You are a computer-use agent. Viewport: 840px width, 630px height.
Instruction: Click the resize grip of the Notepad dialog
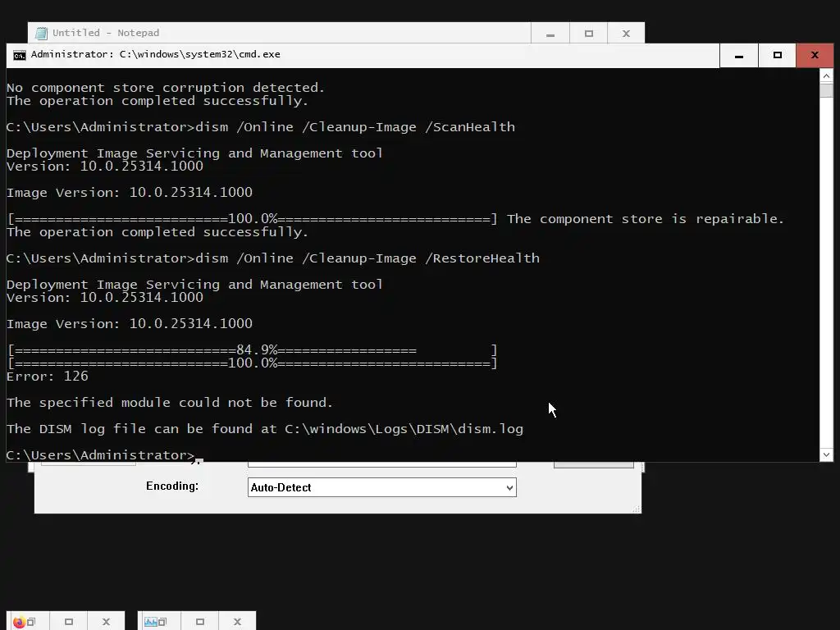point(637,509)
